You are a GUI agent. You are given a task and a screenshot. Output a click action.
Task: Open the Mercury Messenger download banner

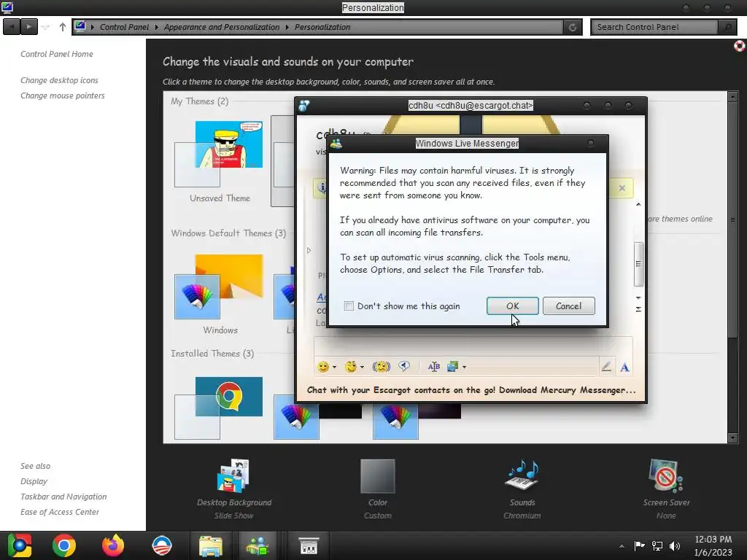click(x=471, y=390)
